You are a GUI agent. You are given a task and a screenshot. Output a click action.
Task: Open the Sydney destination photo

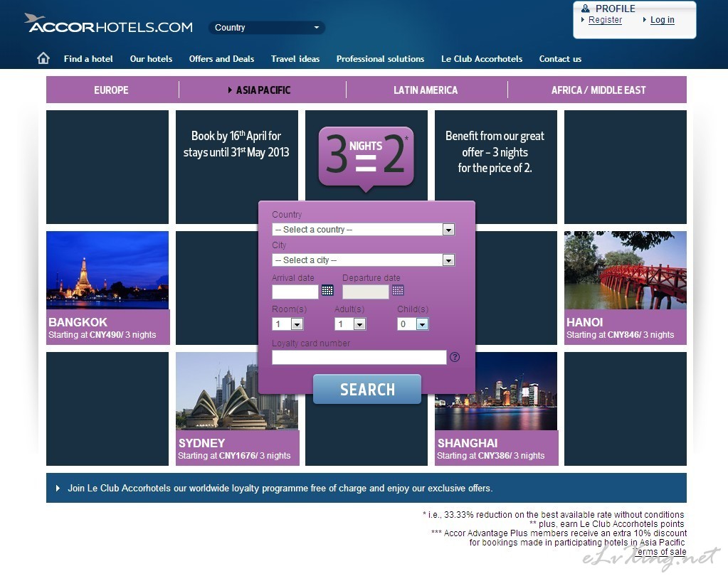coord(216,390)
